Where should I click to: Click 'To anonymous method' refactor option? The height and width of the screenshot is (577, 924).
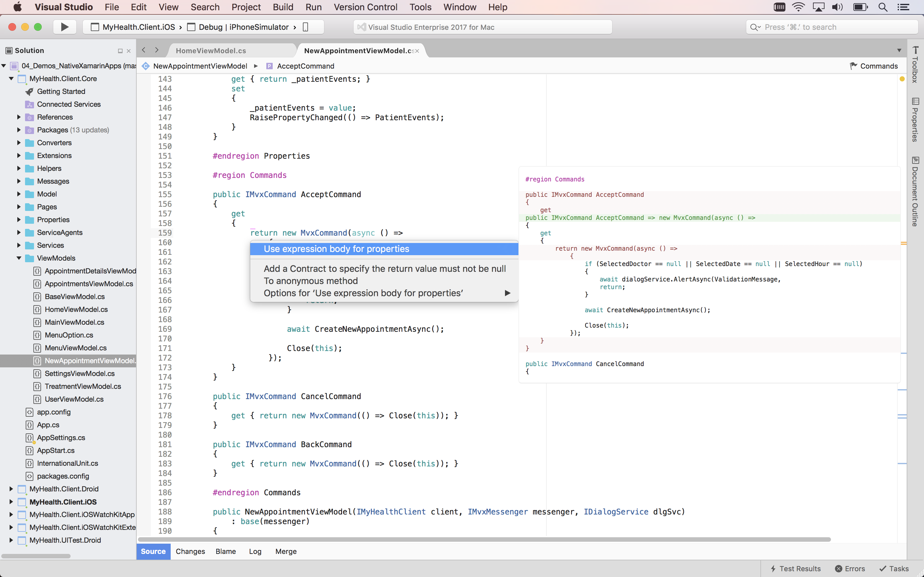pyautogui.click(x=310, y=280)
